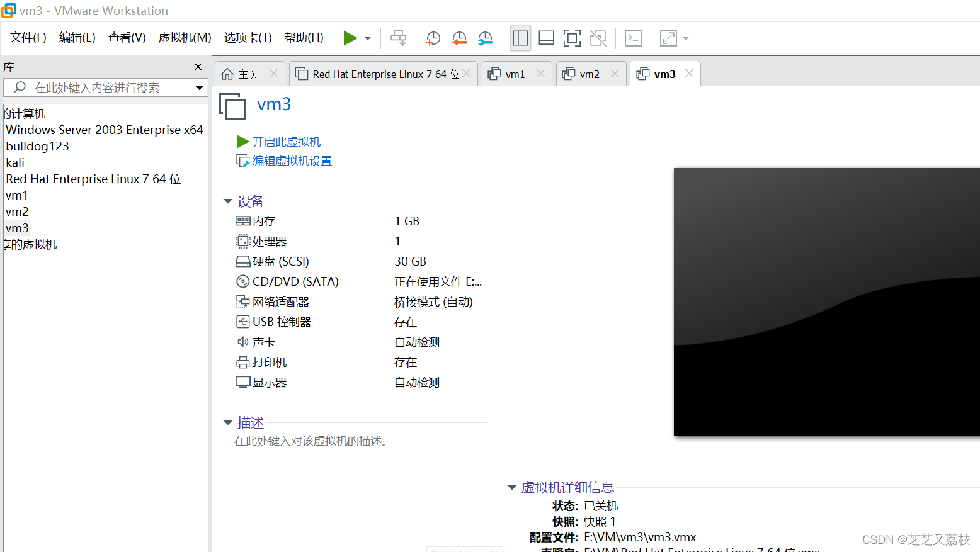The width and height of the screenshot is (980, 552).
Task: Open the 处理器 processor device entry
Action: 261,241
